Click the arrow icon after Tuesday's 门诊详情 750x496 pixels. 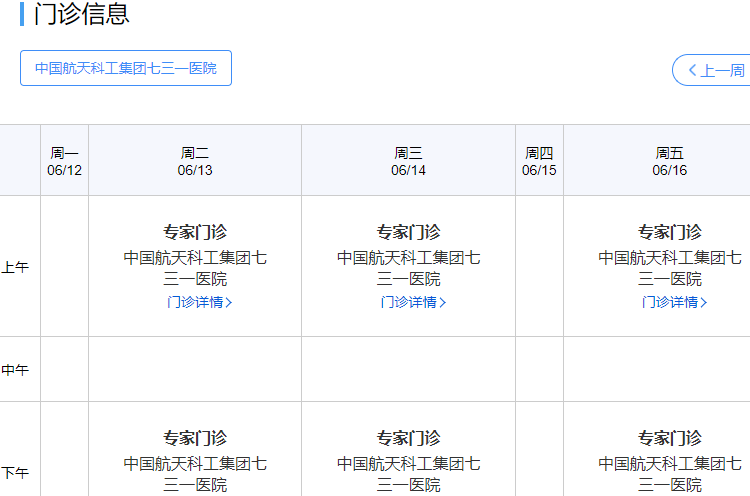229,303
